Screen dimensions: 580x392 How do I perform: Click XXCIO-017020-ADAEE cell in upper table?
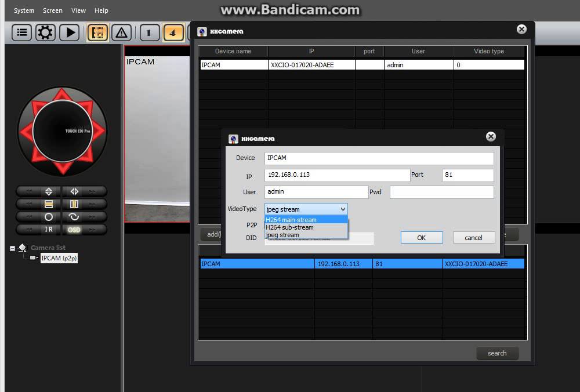[x=311, y=65]
